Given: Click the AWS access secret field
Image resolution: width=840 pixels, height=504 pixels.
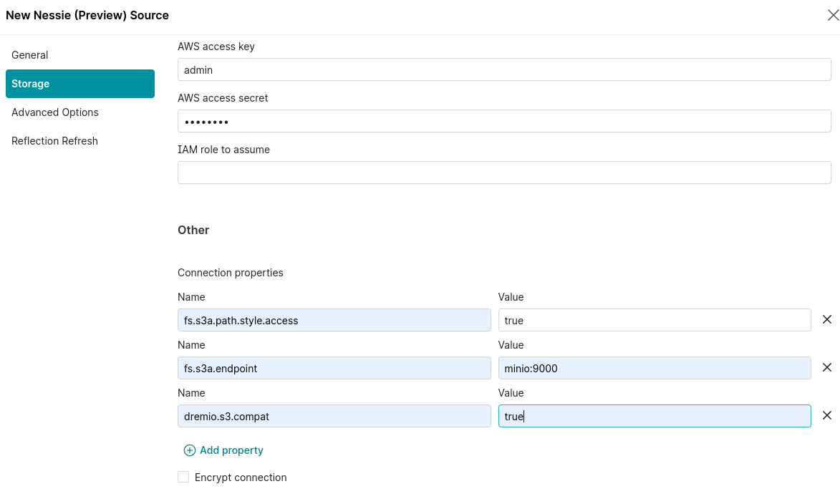Looking at the screenshot, I should coord(504,121).
